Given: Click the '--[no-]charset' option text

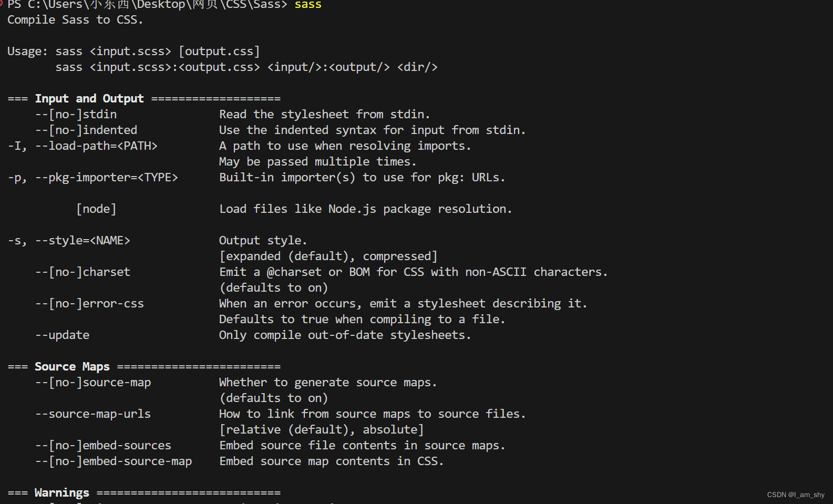Looking at the screenshot, I should [x=83, y=272].
